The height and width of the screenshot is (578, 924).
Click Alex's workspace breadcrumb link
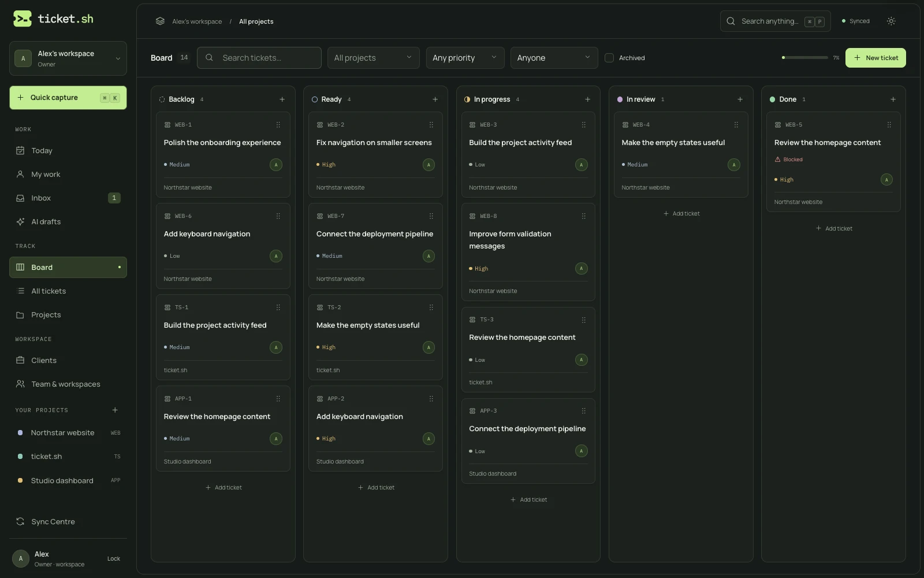(197, 21)
